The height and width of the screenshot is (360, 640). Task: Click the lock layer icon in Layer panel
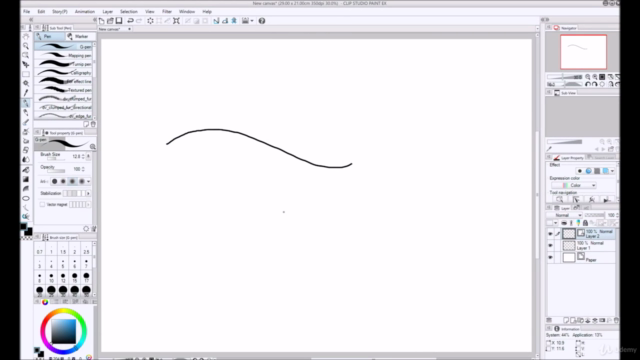[585, 223]
